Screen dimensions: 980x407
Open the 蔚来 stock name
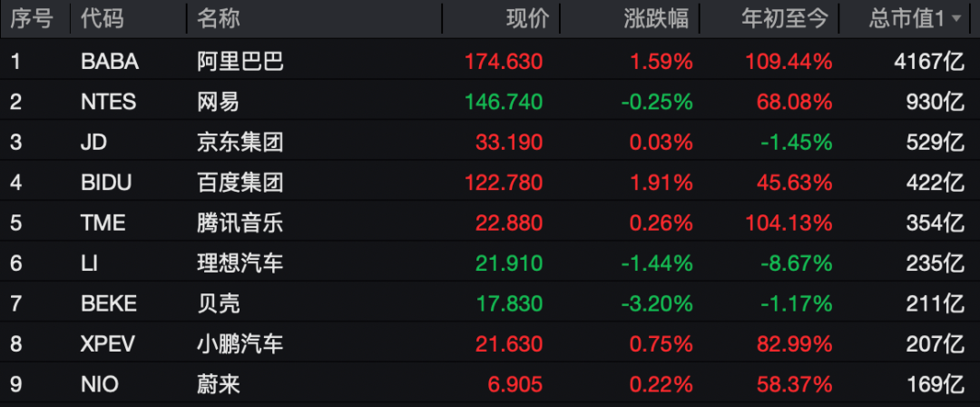click(x=218, y=384)
